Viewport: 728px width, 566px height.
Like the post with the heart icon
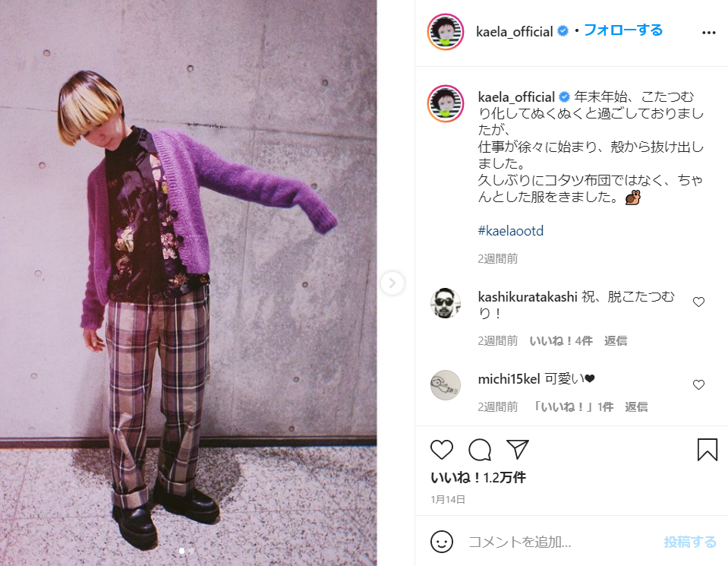[x=442, y=449]
